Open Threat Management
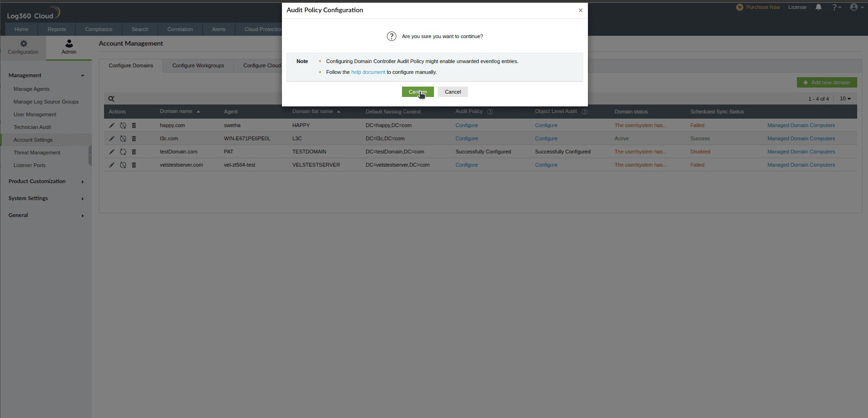Image resolution: width=868 pixels, height=418 pixels. pyautogui.click(x=37, y=153)
